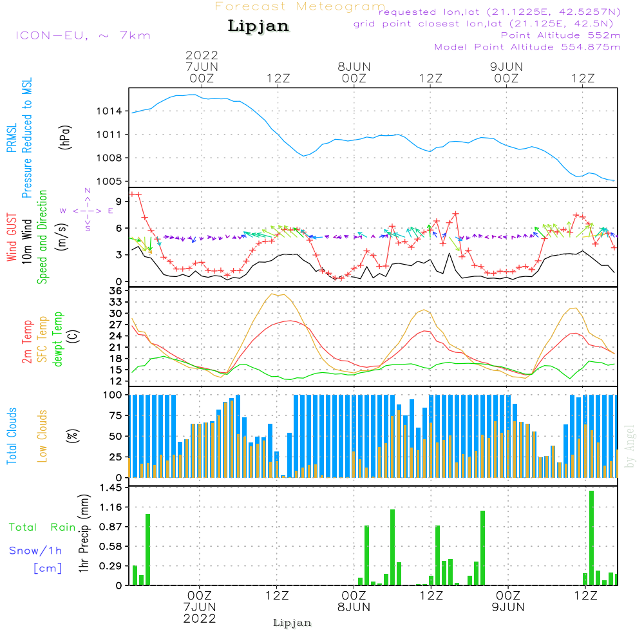Click the N-S-W-E compass rose legend
This screenshot has height=644, width=644.
click(87, 211)
